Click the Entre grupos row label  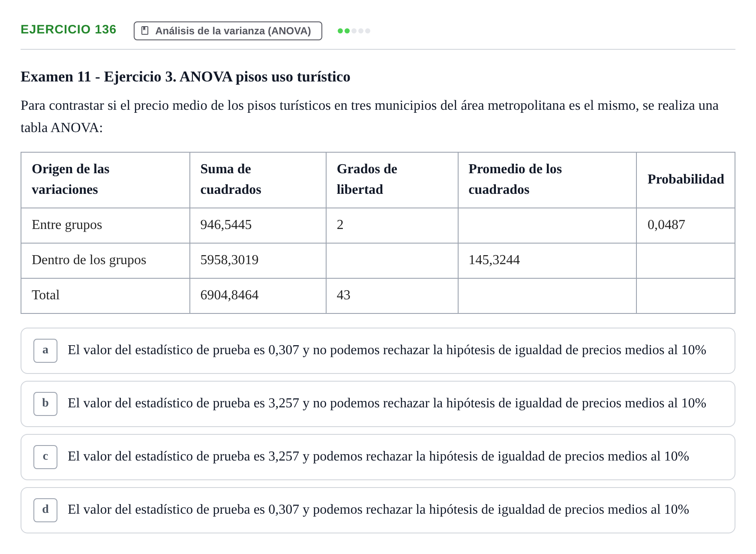click(67, 225)
